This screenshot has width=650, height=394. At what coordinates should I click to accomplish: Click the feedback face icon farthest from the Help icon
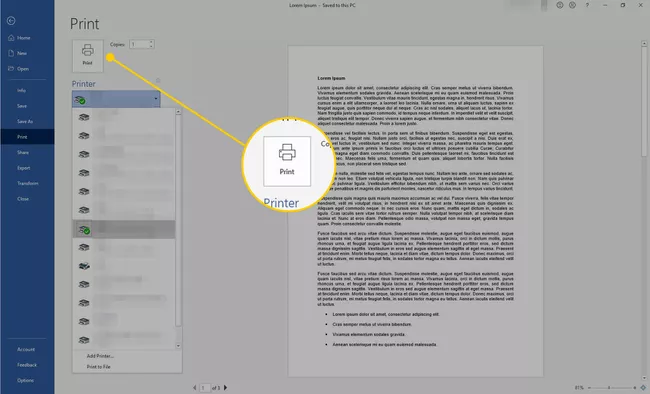tap(560, 5)
